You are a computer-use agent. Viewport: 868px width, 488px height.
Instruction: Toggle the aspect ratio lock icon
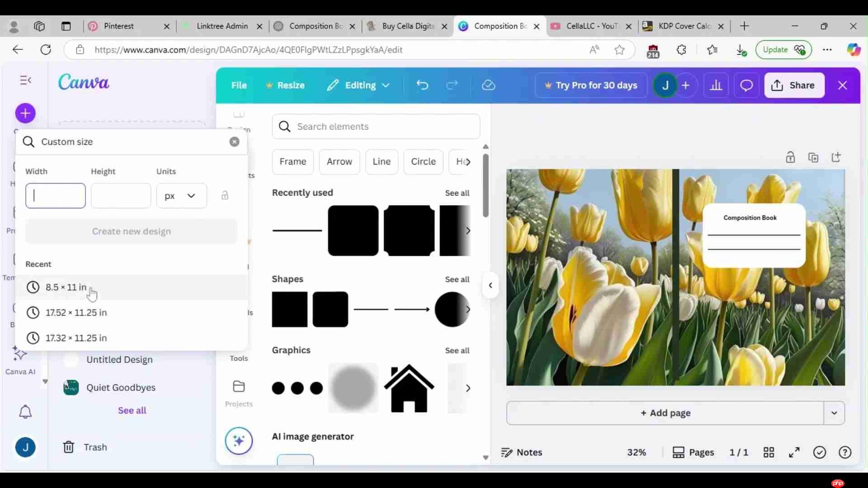click(x=225, y=196)
